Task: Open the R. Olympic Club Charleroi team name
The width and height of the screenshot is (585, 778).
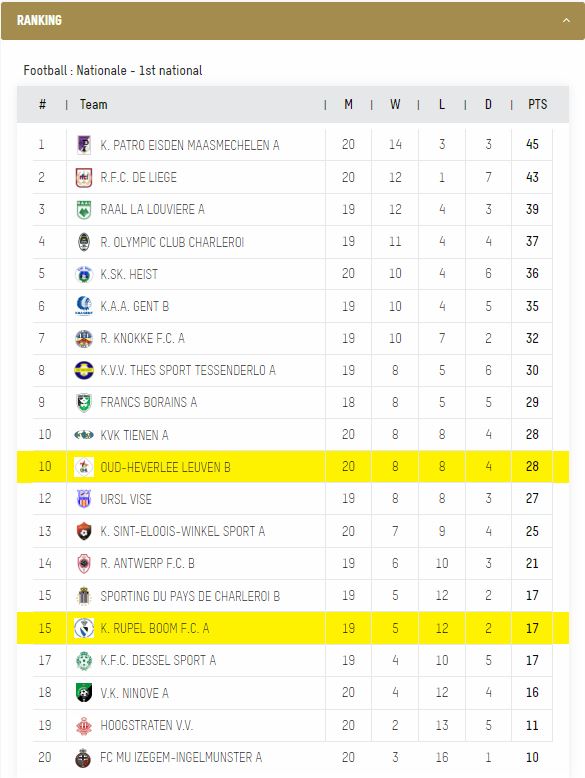Action: 172,242
